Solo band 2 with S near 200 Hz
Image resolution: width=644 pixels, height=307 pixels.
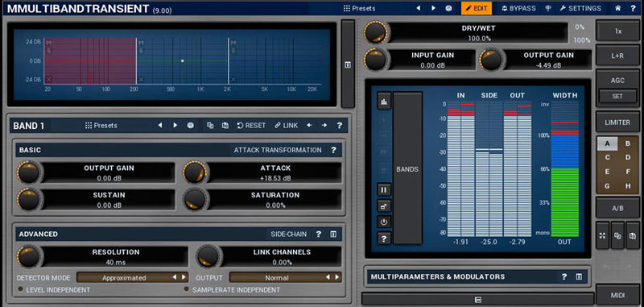tap(141, 51)
